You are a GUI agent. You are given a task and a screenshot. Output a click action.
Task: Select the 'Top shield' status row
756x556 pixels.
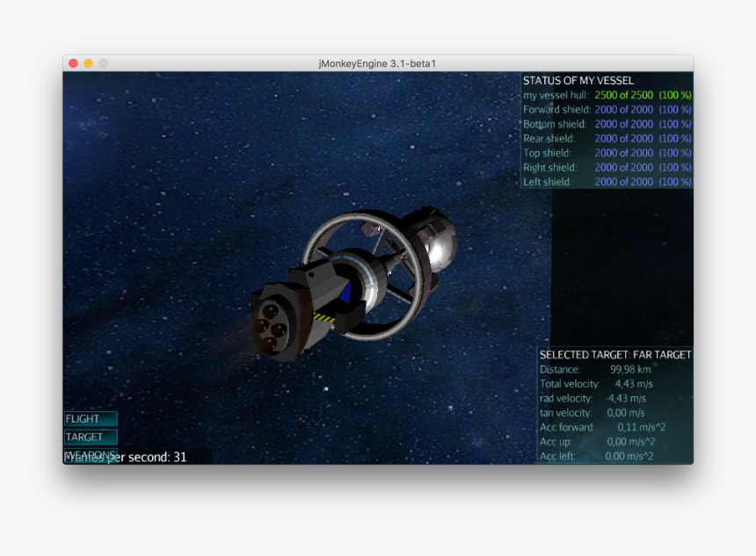(607, 153)
